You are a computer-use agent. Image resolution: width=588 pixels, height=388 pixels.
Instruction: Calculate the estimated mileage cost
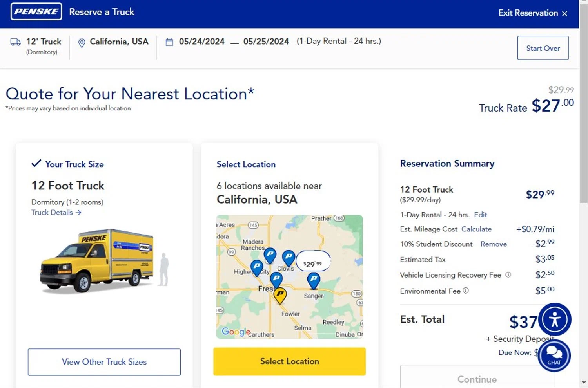[x=476, y=229]
